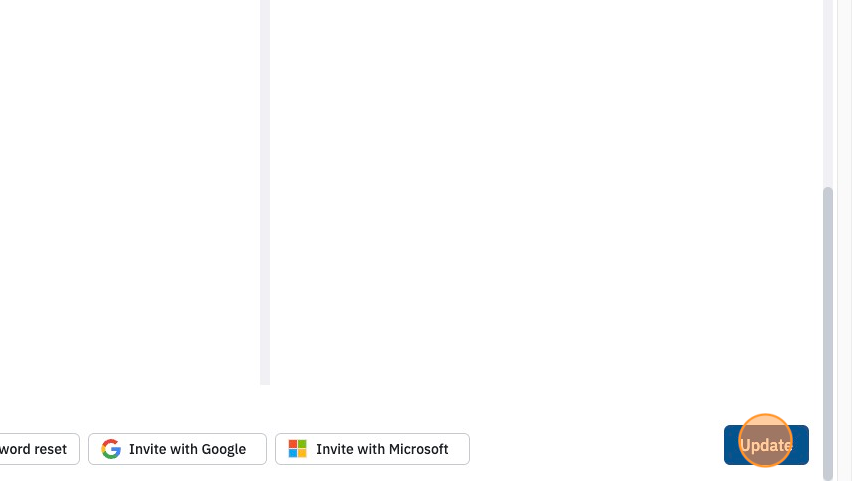Click the scrollbar track above the thumb

coord(828,93)
